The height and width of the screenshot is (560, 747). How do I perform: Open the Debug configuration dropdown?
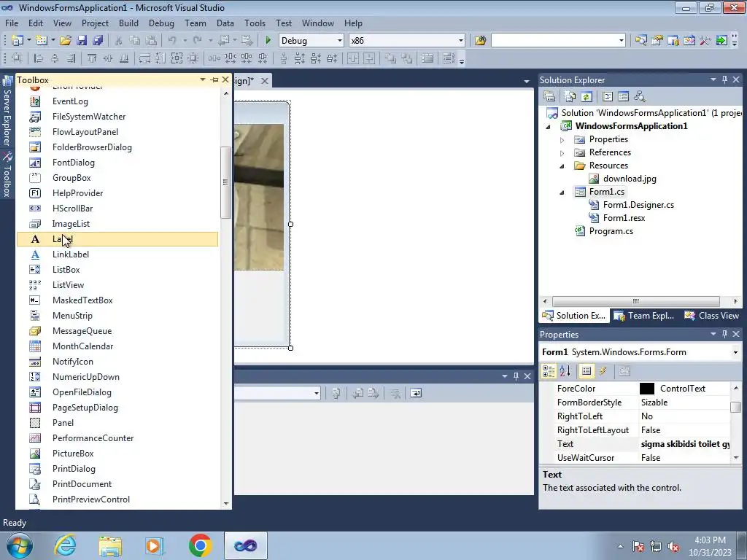click(x=340, y=41)
